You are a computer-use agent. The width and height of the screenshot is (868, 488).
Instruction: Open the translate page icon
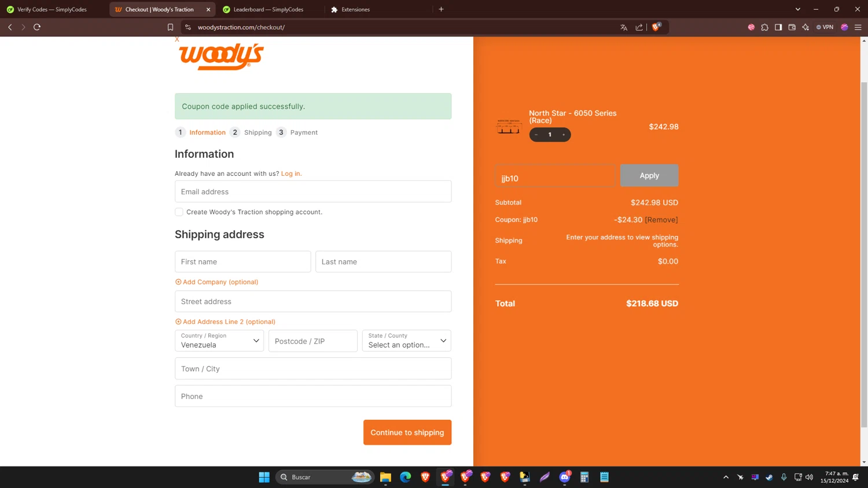coord(624,27)
